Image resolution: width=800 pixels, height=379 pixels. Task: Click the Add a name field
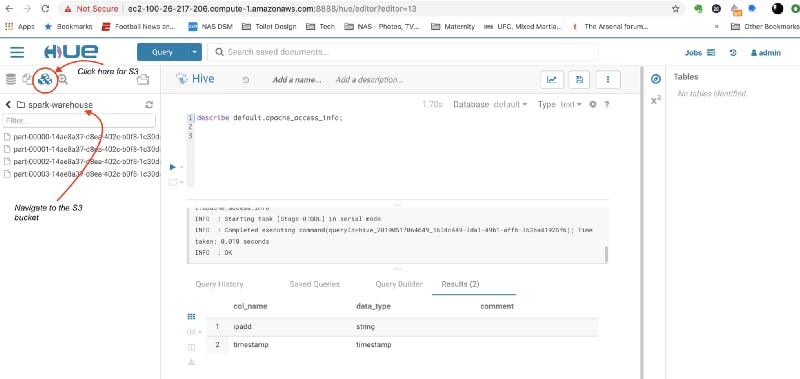tap(297, 80)
